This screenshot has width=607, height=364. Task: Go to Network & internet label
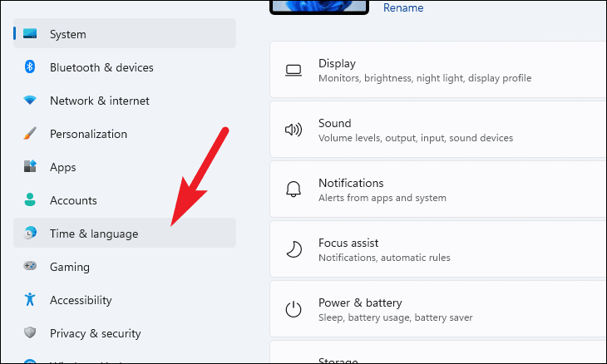click(x=100, y=101)
